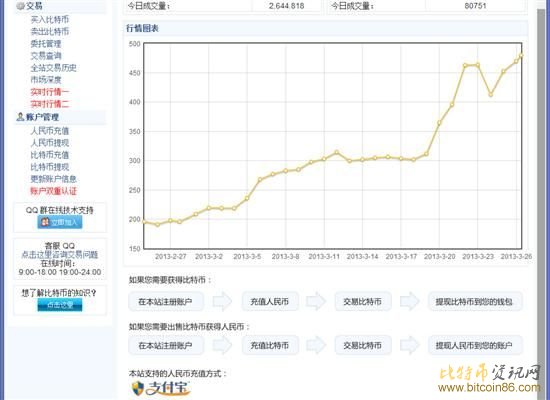Click the 支付宝 Alipay logo
Viewport: 550px width, 400px height.
pos(161,388)
